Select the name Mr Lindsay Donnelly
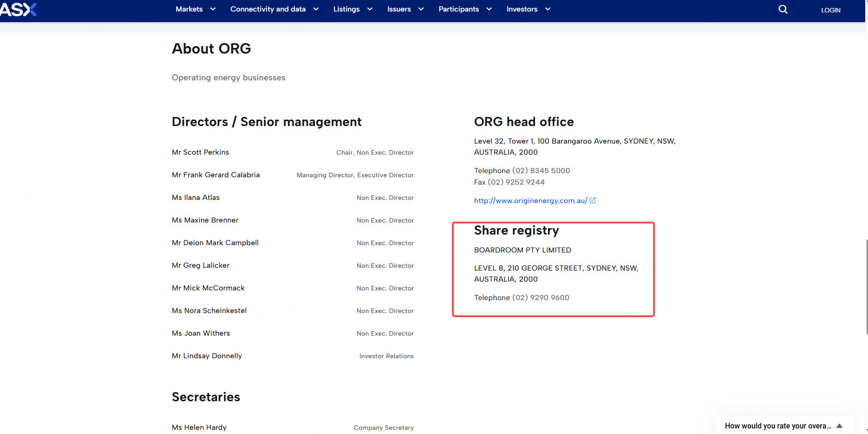The height and width of the screenshot is (434, 868). pos(207,356)
